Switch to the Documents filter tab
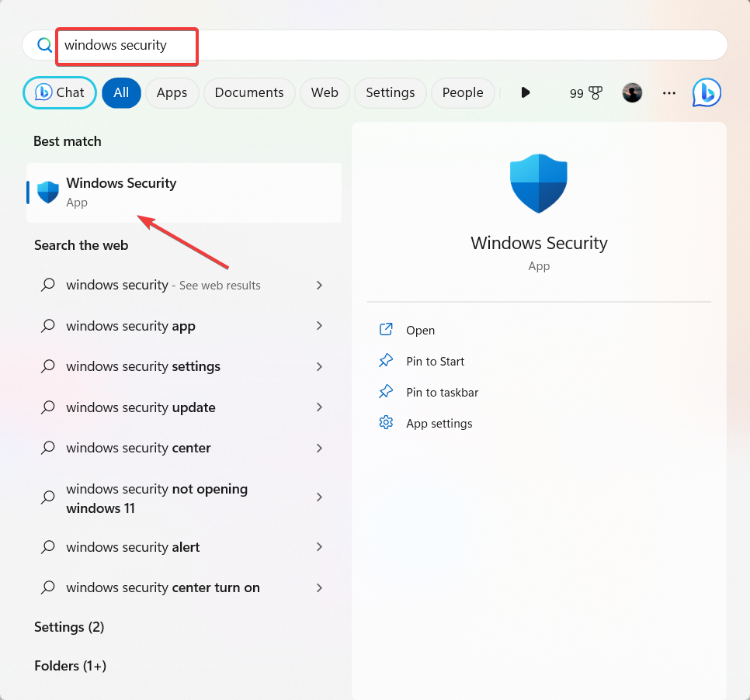This screenshot has width=750, height=700. 249,93
